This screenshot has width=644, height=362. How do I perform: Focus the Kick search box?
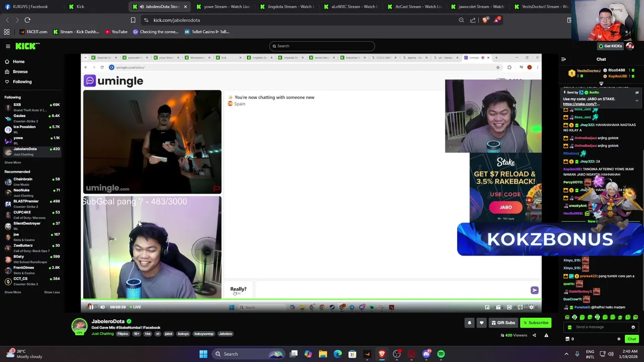click(322, 46)
